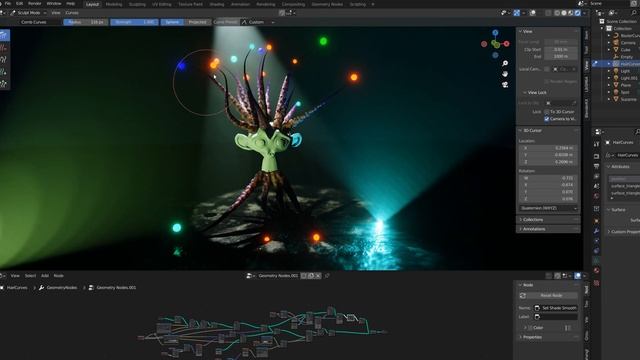Click the GeometryNodes breadcrumb
Viewport: 640px width, 360px height.
pyautogui.click(x=62, y=288)
